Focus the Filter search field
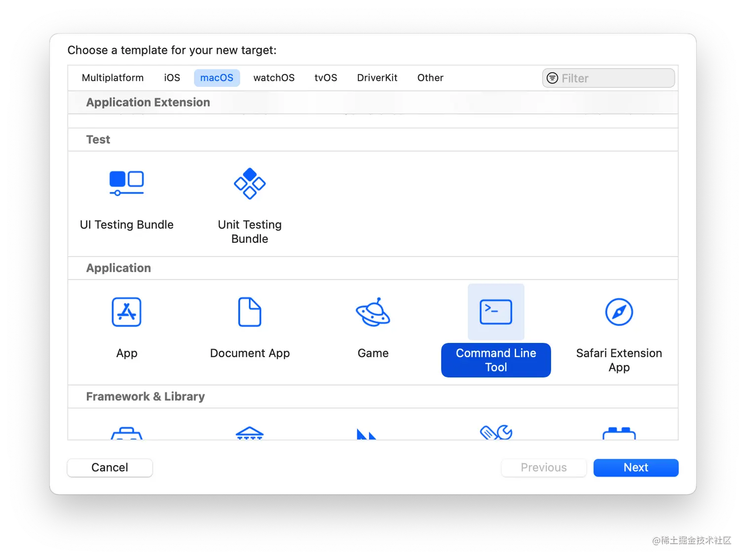 pyautogui.click(x=608, y=78)
